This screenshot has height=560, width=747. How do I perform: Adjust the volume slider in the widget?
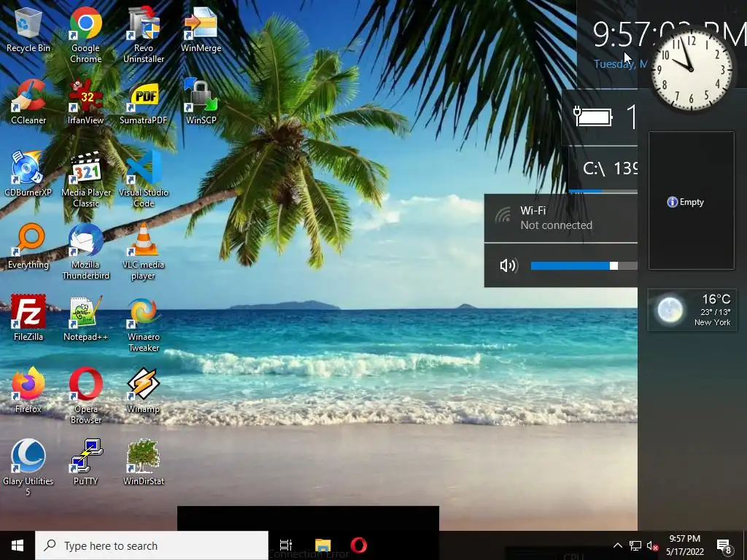click(584, 265)
